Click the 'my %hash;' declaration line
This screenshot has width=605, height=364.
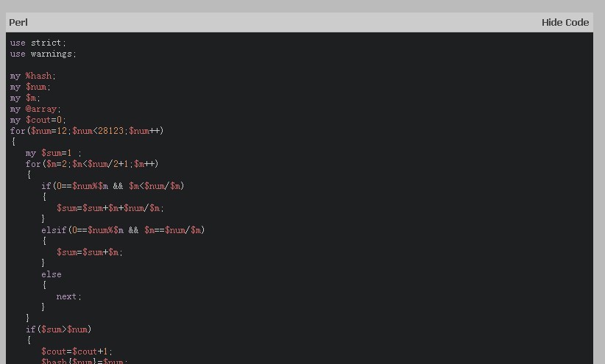click(x=33, y=76)
